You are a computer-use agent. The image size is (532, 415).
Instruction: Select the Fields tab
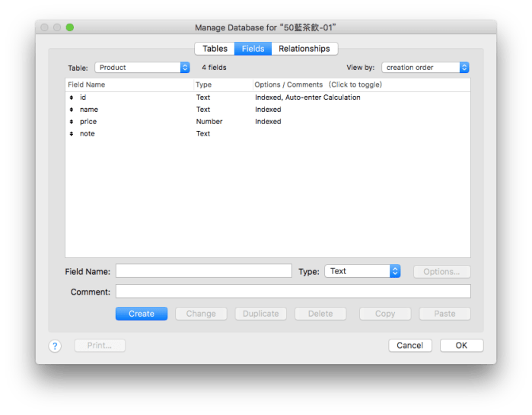[x=253, y=49]
